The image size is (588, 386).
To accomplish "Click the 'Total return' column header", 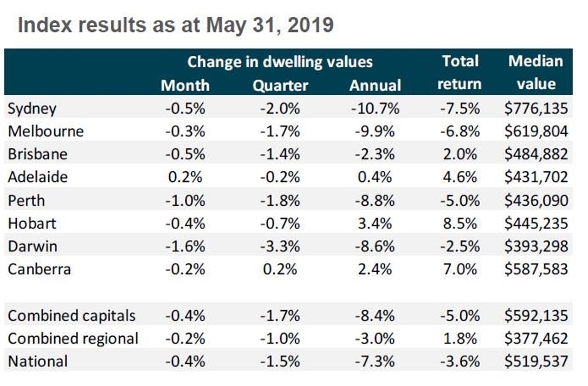I will (x=460, y=73).
